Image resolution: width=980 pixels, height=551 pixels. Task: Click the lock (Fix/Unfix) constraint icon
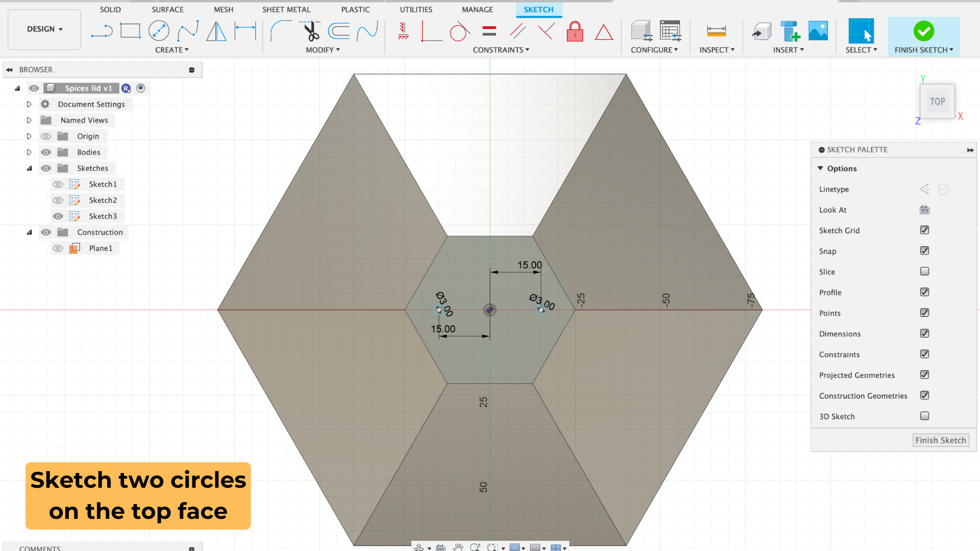pyautogui.click(x=575, y=32)
